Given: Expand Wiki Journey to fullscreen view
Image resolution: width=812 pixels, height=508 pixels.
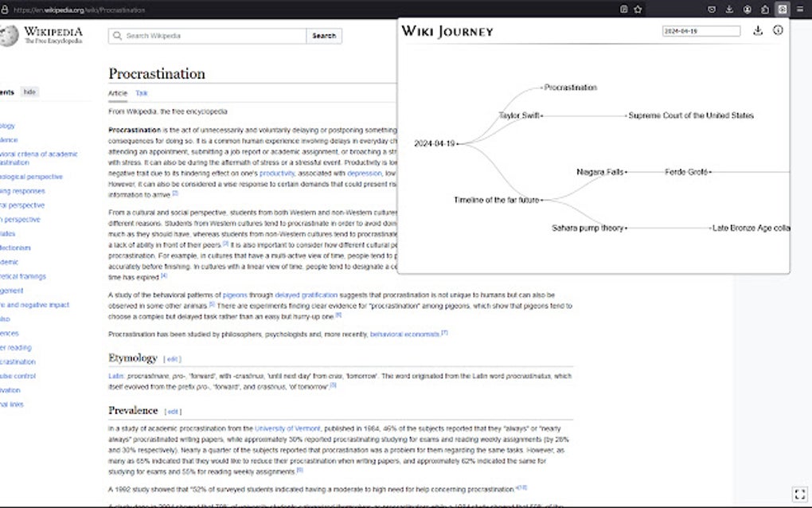Looking at the screenshot, I should pyautogui.click(x=799, y=493).
